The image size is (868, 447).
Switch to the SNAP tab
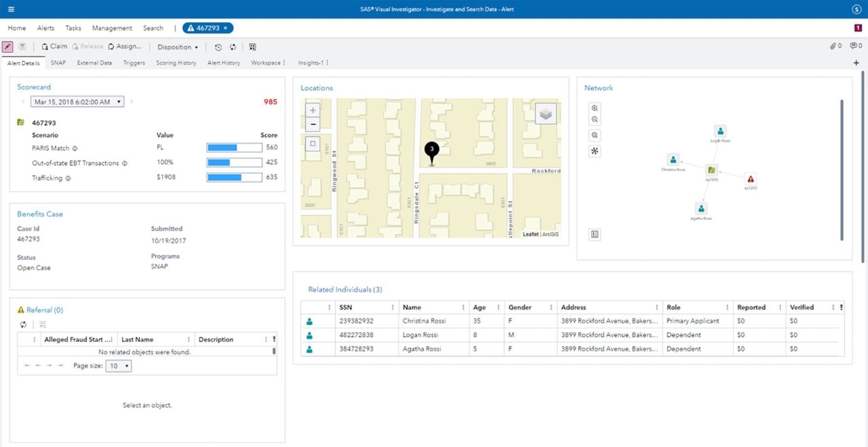(58, 62)
